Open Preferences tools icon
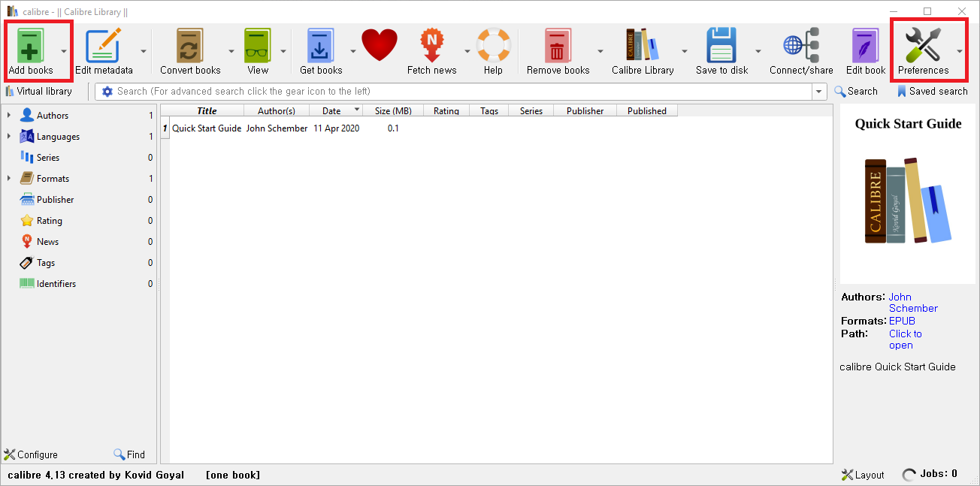This screenshot has width=980, height=486. 923,45
